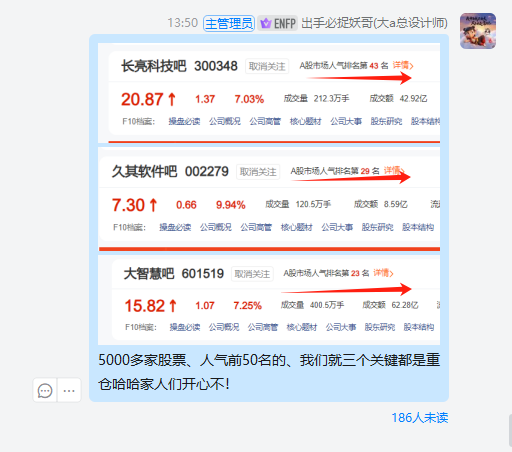Click the message text about 5000多家股票
The height and width of the screenshot is (452, 512).
click(x=269, y=372)
